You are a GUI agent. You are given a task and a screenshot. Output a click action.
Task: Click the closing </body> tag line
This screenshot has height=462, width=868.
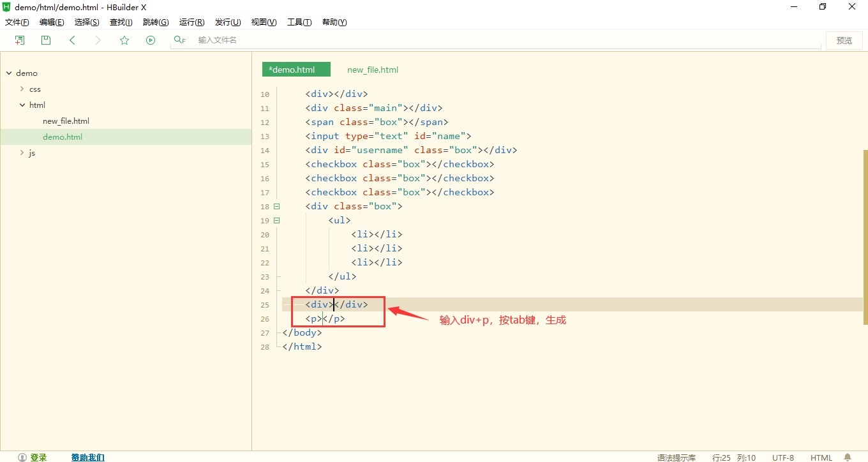[302, 332]
